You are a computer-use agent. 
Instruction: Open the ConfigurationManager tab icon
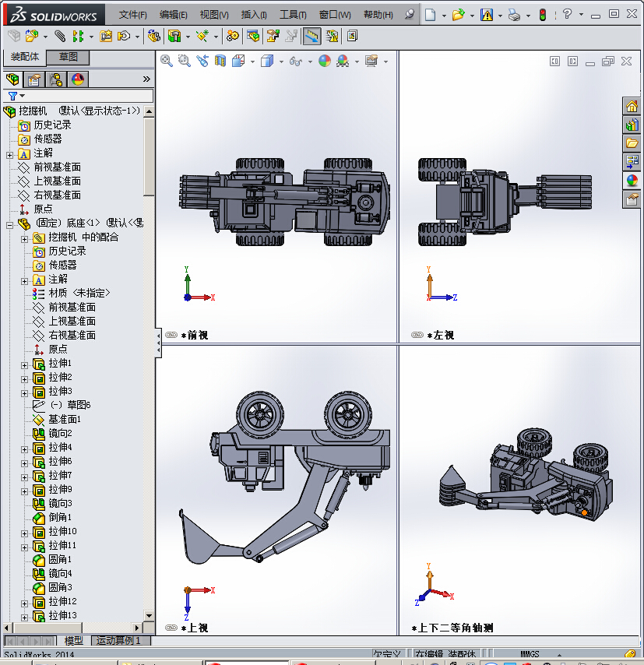[56, 79]
